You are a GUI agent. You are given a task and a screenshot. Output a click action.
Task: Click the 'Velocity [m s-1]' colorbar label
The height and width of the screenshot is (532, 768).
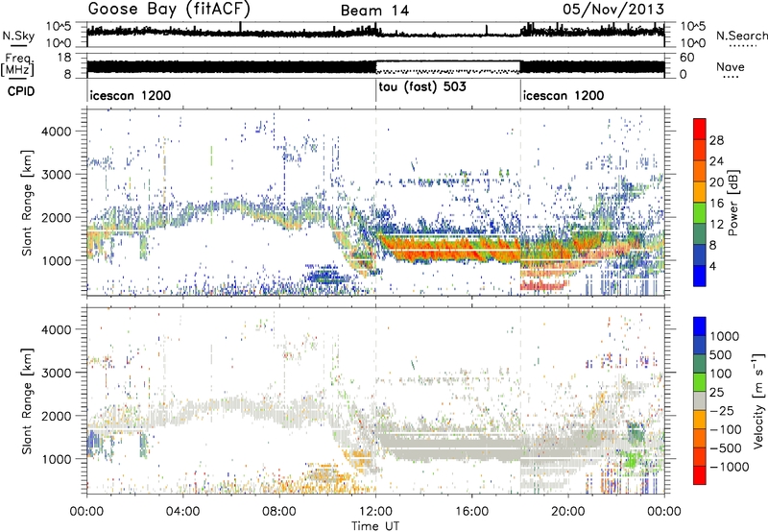click(x=758, y=400)
